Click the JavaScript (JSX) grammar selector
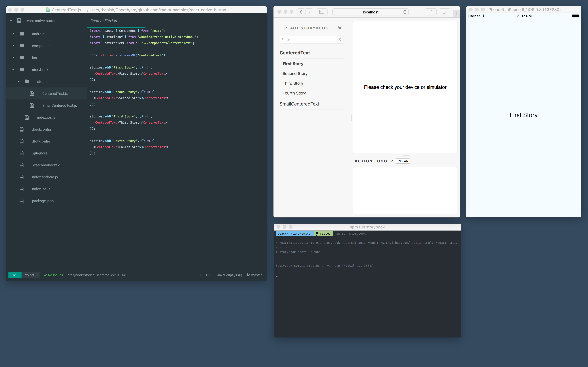 (229, 275)
